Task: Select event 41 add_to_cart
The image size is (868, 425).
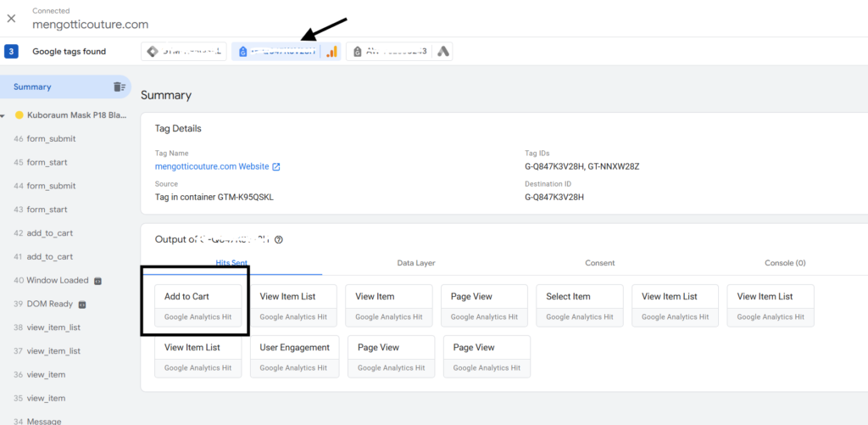Action: [42, 256]
